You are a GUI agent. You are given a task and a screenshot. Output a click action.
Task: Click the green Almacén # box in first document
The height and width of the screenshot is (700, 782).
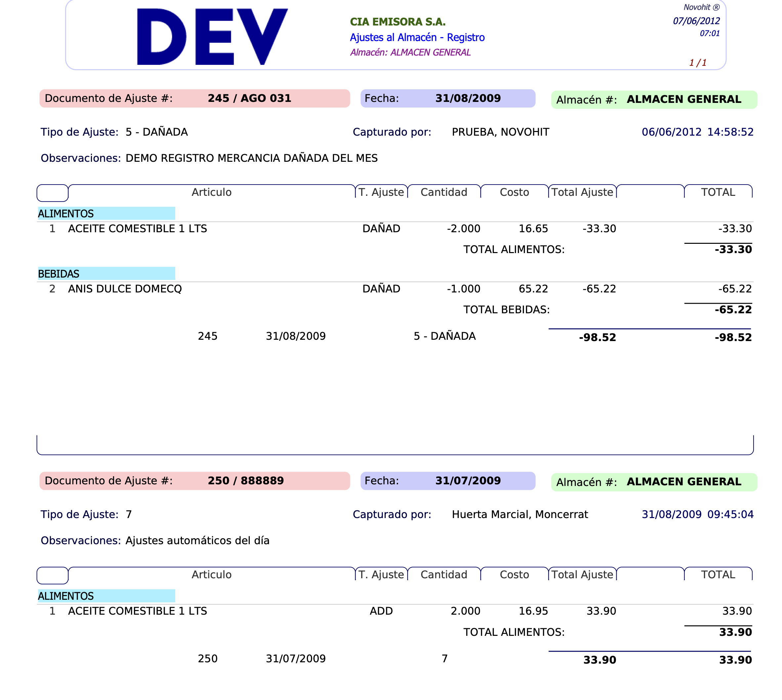[654, 100]
